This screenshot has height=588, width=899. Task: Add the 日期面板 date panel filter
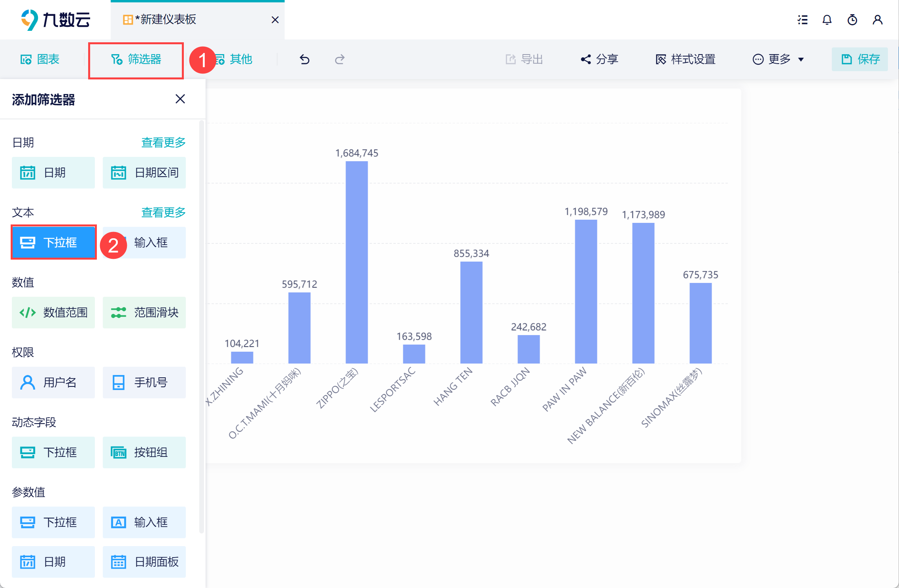click(144, 562)
